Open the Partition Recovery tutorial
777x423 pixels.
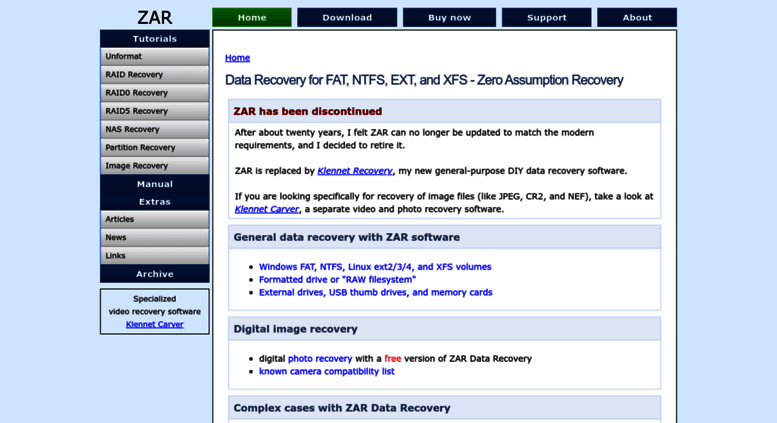[x=155, y=148]
